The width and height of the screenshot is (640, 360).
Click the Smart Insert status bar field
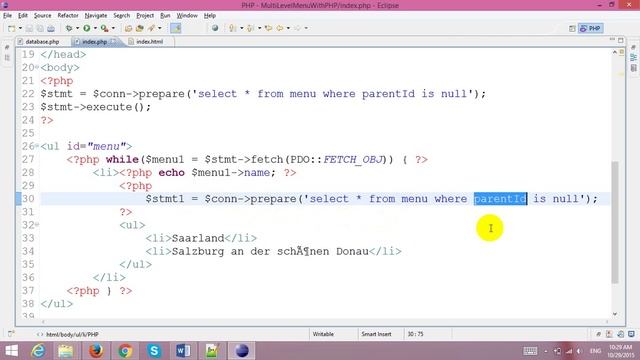coord(376,334)
